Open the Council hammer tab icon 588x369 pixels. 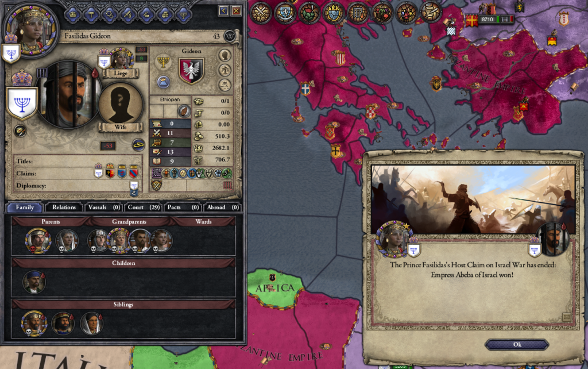[91, 14]
